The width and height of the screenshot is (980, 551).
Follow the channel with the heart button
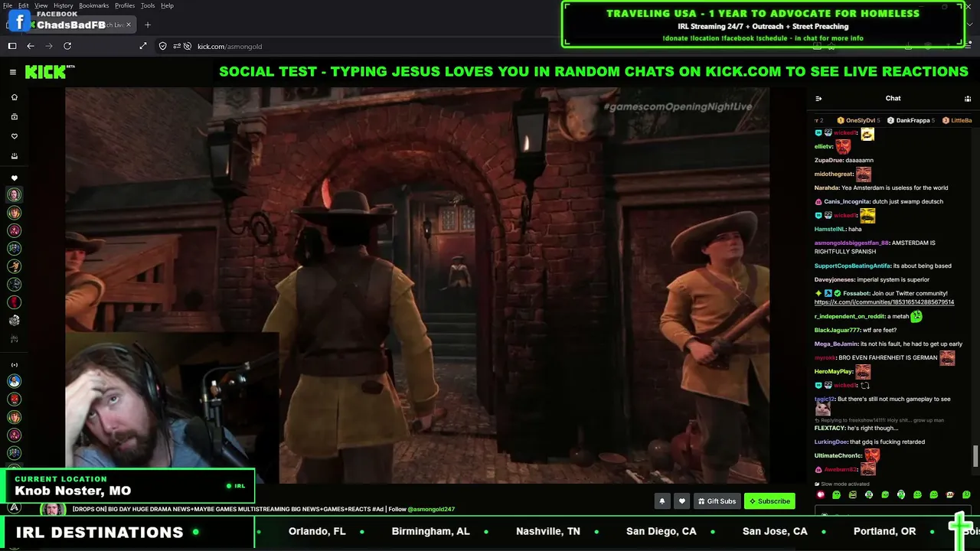tap(682, 501)
